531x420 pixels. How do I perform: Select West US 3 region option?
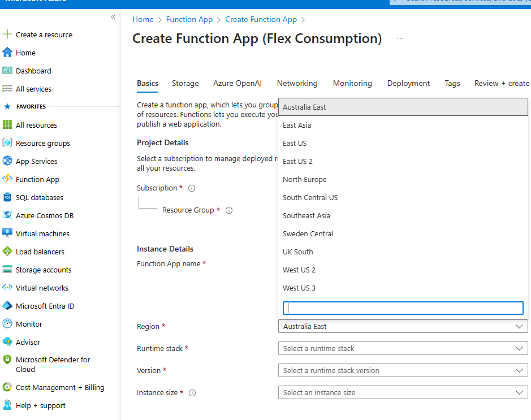[403, 288]
